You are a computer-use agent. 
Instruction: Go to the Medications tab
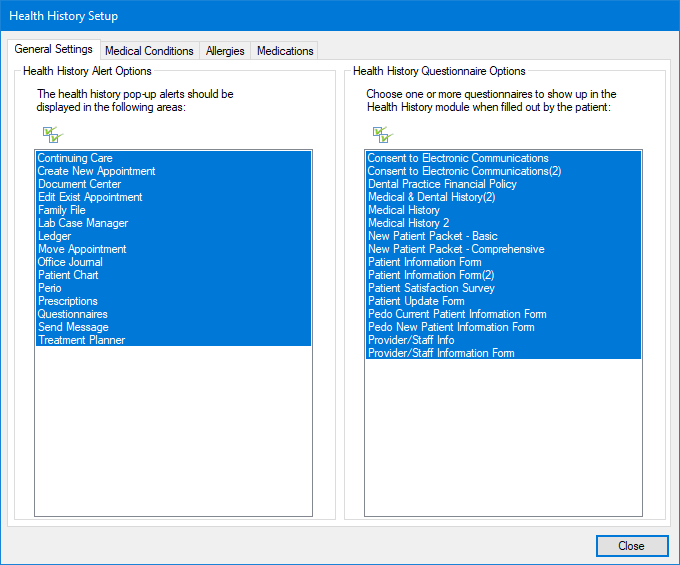click(x=285, y=51)
